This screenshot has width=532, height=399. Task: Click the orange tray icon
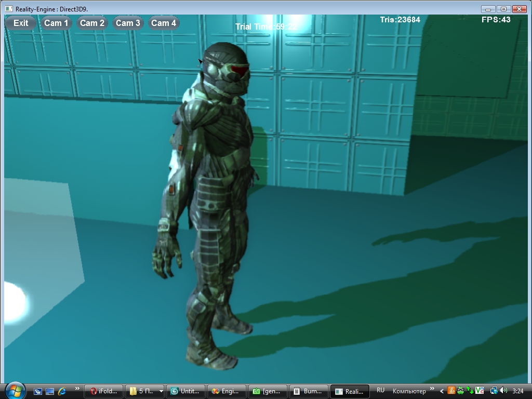(451, 391)
